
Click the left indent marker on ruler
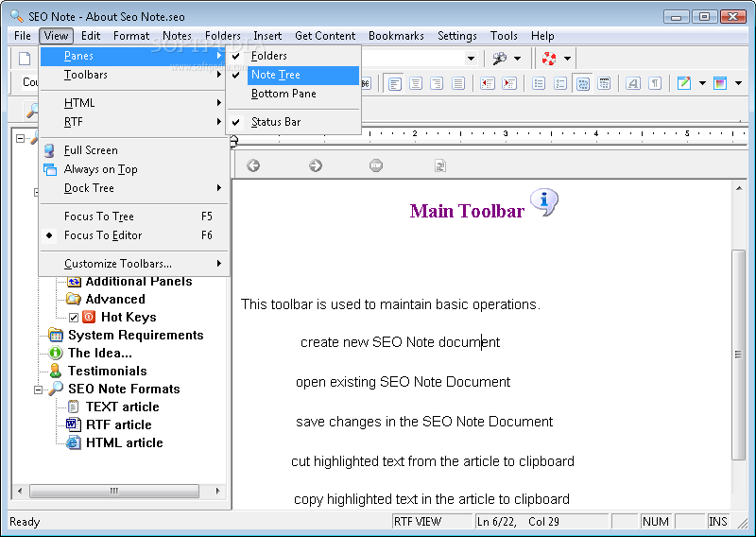(x=233, y=142)
